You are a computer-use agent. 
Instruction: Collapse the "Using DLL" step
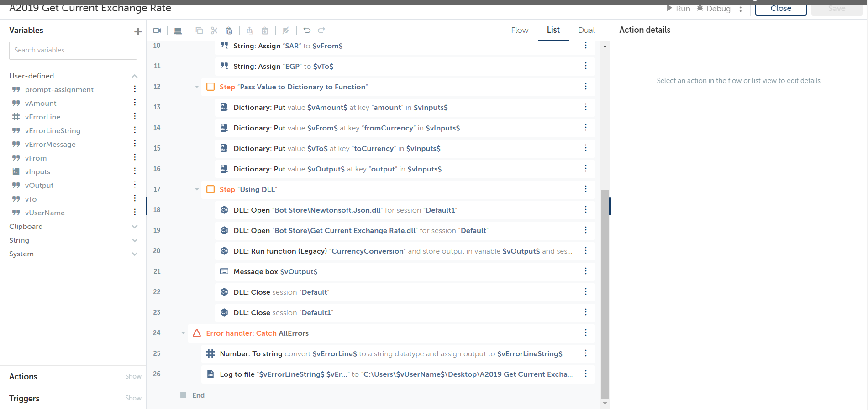197,189
